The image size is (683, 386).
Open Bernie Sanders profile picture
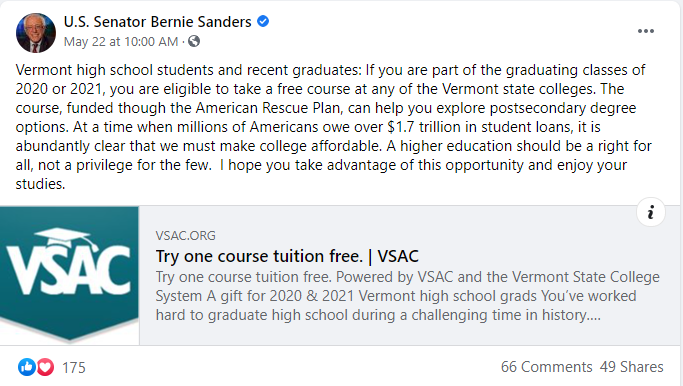[x=36, y=33]
